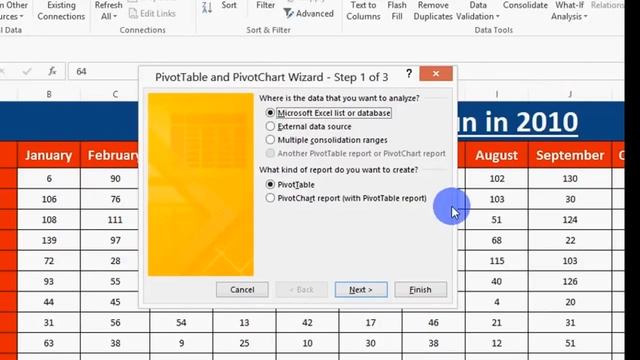Click cell with 111 under February
This screenshot has width=640, height=360.
point(115,220)
